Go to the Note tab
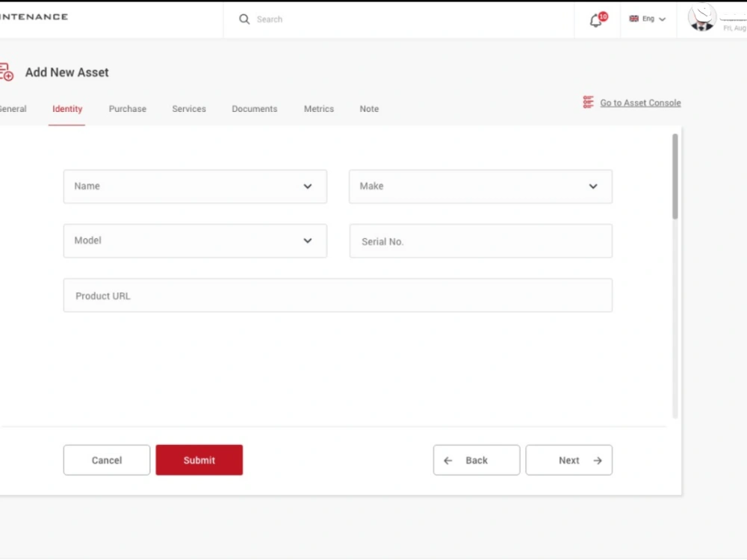 [x=369, y=109]
